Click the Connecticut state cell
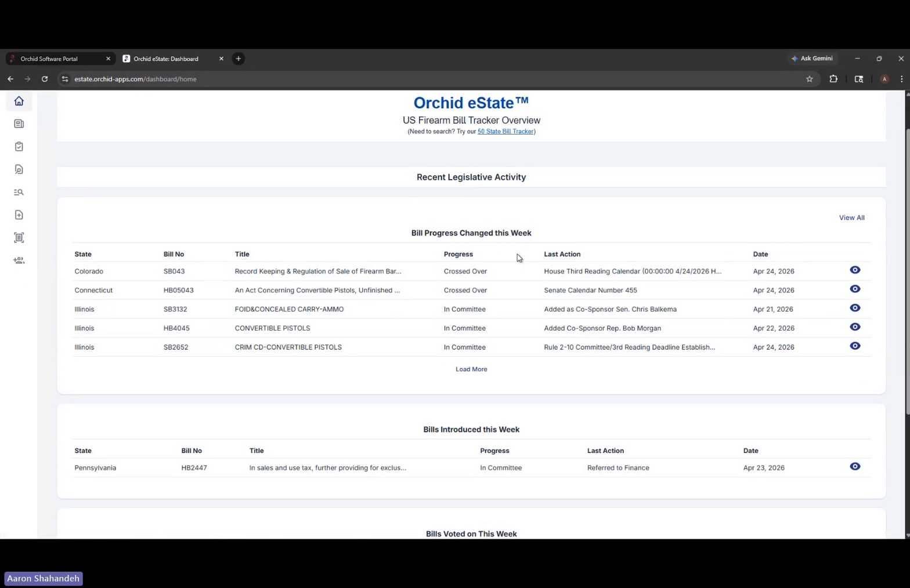The width and height of the screenshot is (910, 588). (93, 291)
